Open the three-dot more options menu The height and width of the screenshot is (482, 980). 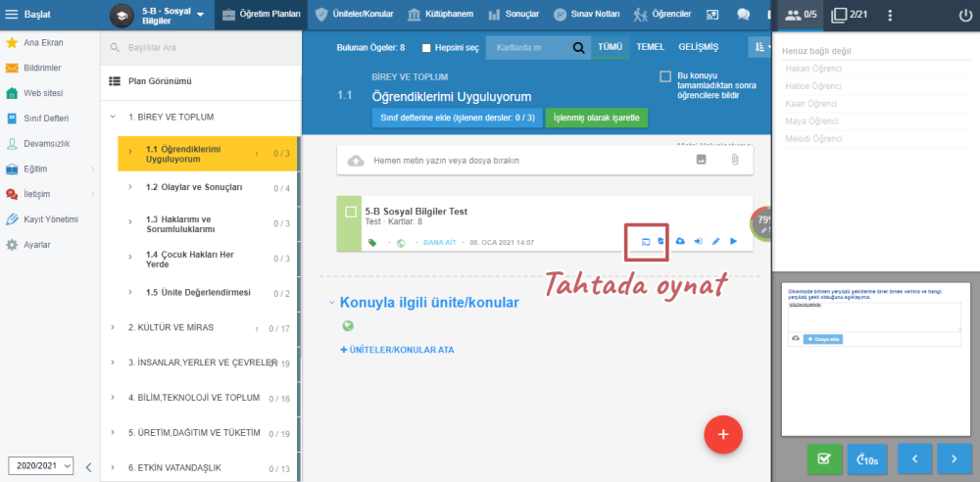(x=890, y=15)
